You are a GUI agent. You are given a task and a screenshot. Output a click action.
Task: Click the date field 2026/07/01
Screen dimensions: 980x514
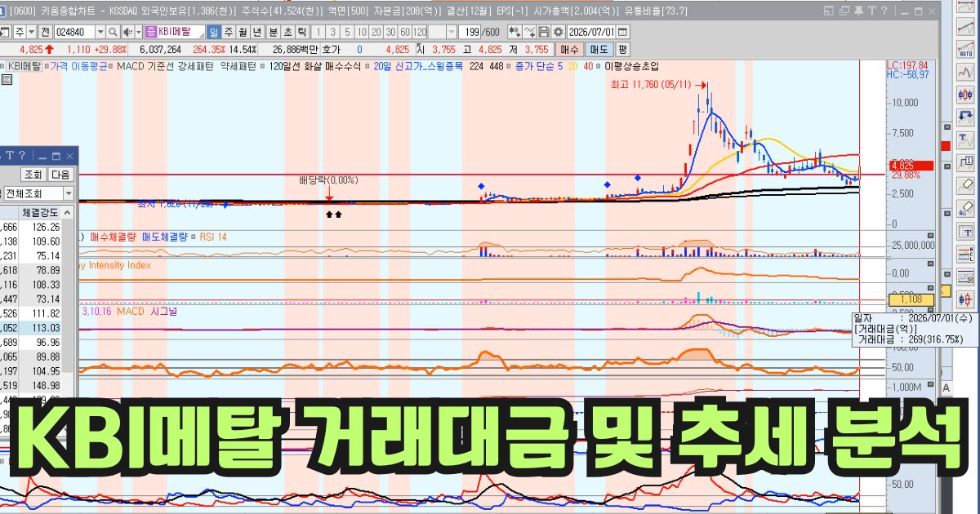pos(590,32)
